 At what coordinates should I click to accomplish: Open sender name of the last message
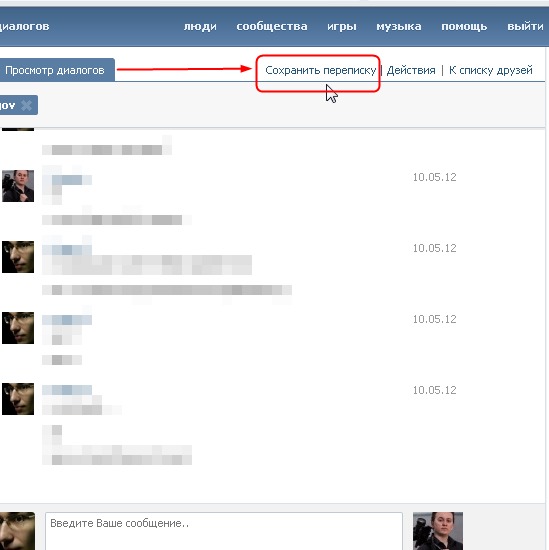click(67, 390)
